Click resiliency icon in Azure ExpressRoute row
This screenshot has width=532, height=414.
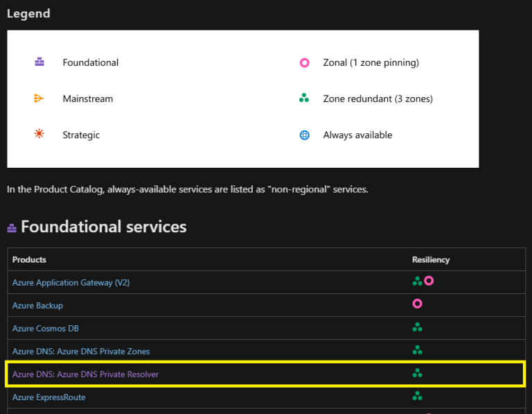[x=417, y=396]
